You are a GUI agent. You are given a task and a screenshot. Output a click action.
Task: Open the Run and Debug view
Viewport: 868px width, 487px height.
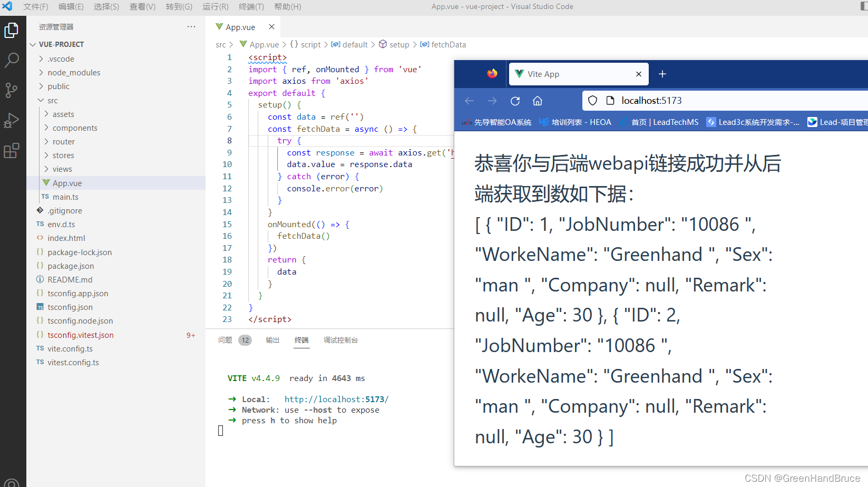12,121
